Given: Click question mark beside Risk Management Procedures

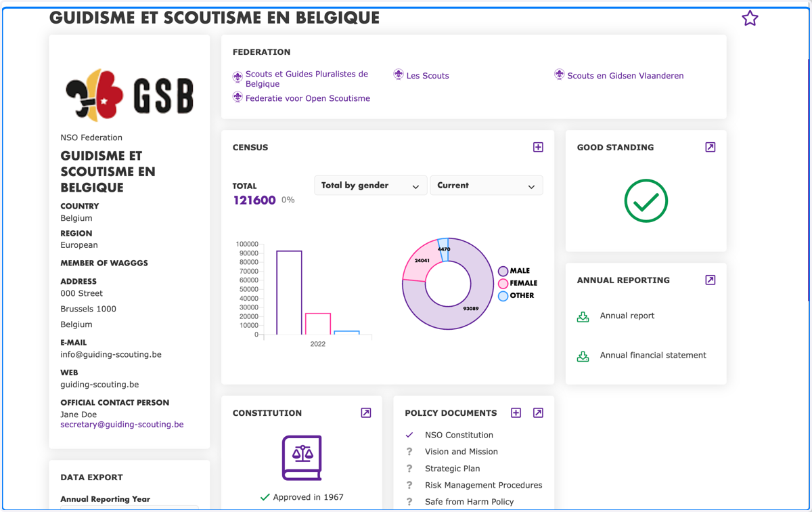Looking at the screenshot, I should tap(409, 485).
